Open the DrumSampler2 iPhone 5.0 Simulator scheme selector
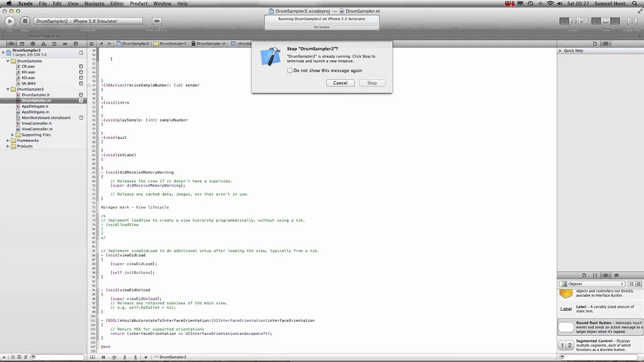 coord(89,21)
